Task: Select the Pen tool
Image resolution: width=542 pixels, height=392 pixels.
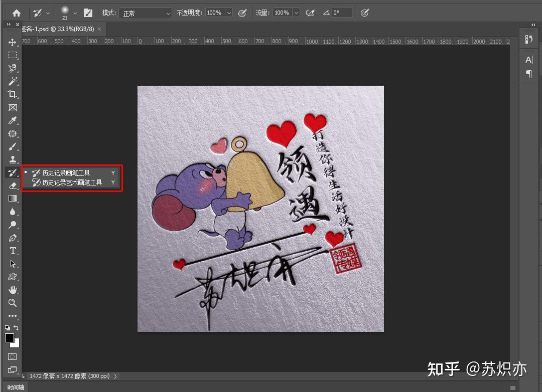Action: 13,238
